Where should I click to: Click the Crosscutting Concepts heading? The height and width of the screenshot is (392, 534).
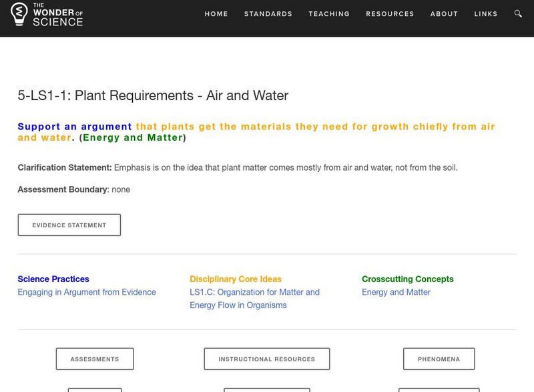point(407,279)
